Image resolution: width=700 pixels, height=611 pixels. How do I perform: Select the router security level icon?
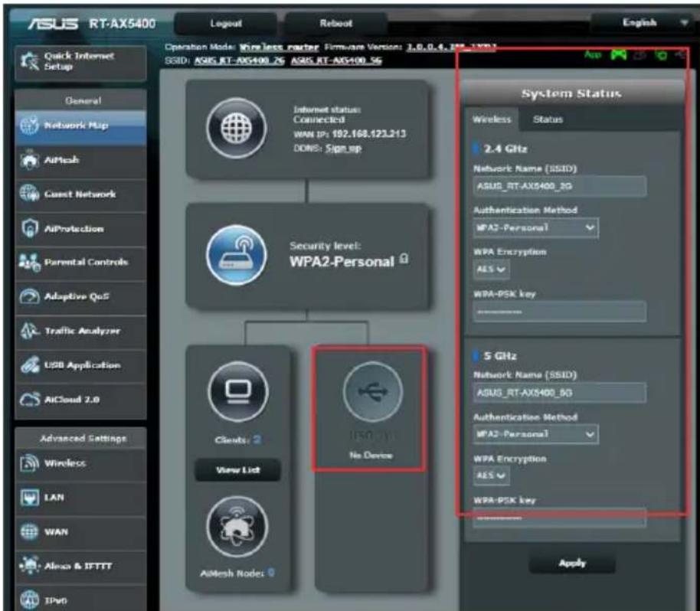[x=237, y=255]
